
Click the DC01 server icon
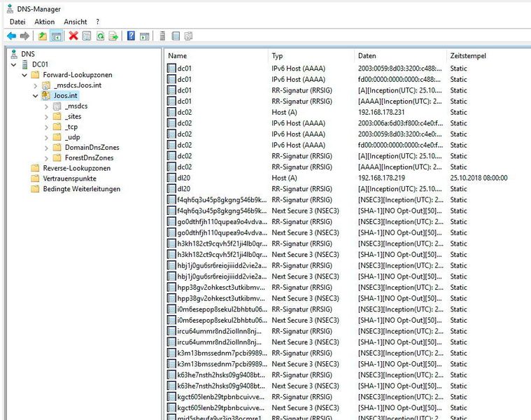tap(24, 64)
